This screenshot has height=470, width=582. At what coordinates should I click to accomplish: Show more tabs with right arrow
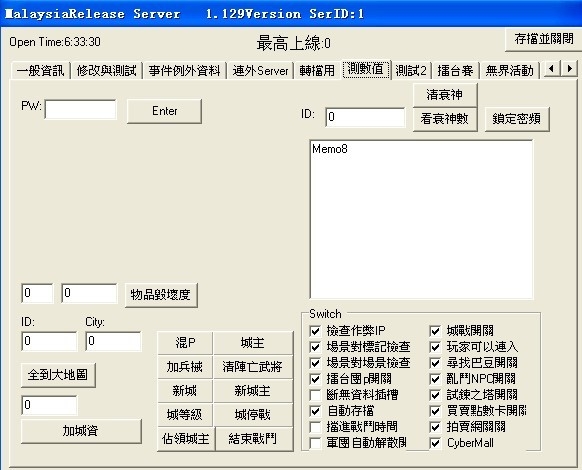pos(569,69)
